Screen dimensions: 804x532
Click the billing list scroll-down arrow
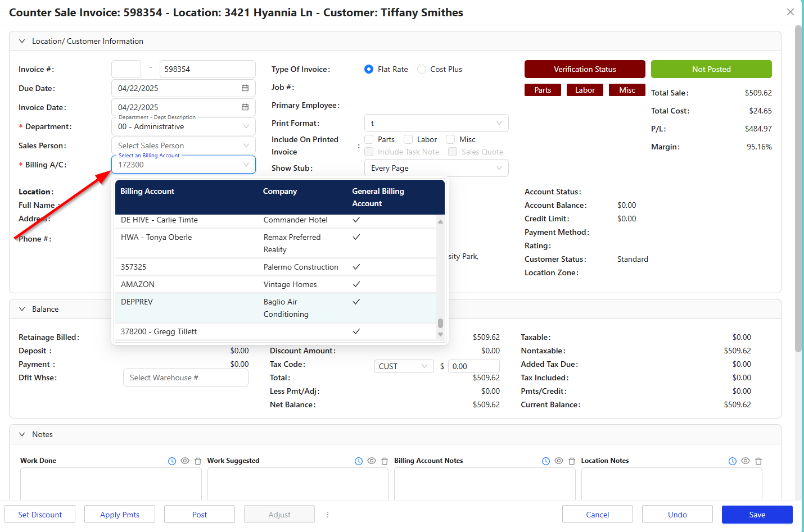(x=440, y=334)
